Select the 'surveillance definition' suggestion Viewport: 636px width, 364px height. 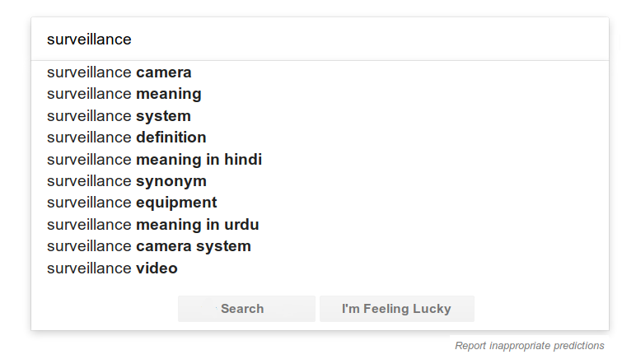[x=127, y=138]
